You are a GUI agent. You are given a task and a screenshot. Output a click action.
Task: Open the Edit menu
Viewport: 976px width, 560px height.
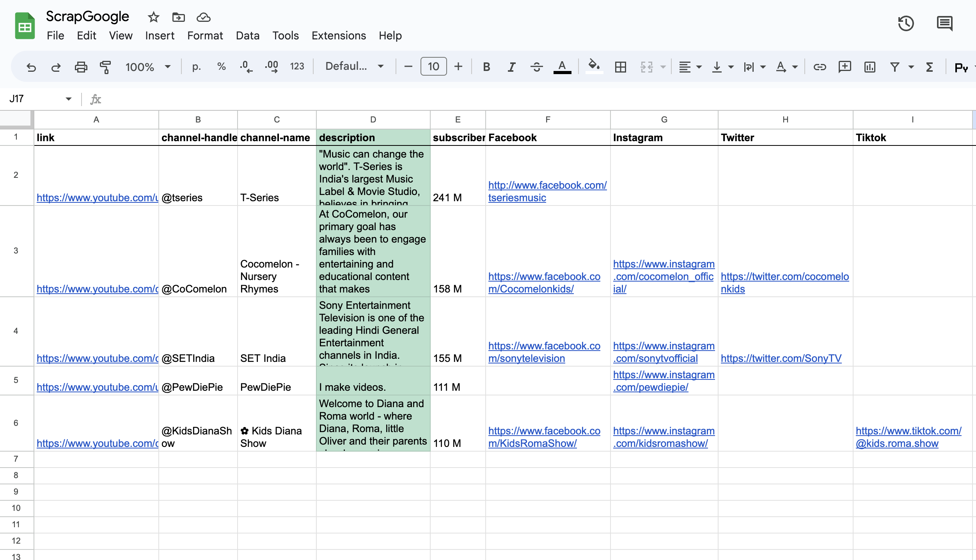87,35
